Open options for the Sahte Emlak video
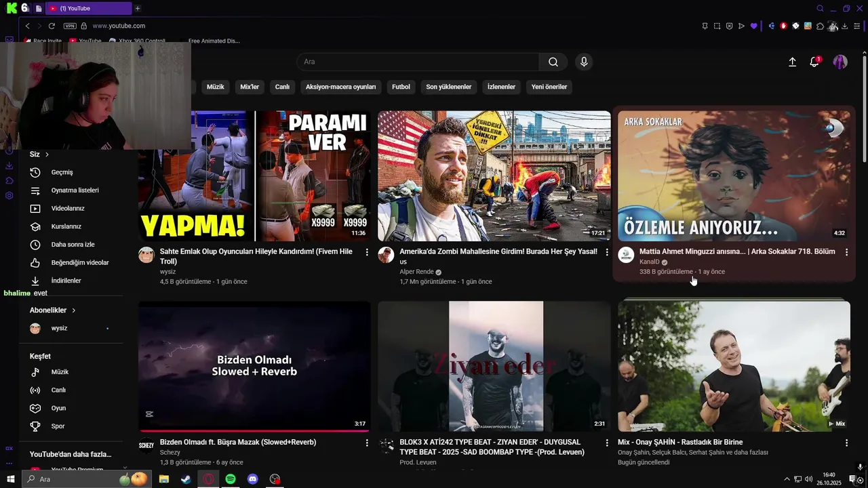868x488 pixels. (x=367, y=252)
